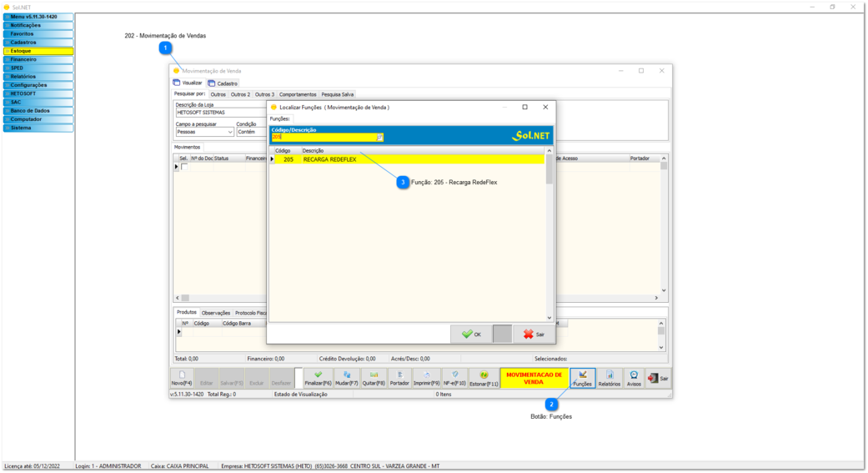The height and width of the screenshot is (473, 868).
Task: Maximize the Localizar Funções dialog
Action: click(524, 107)
